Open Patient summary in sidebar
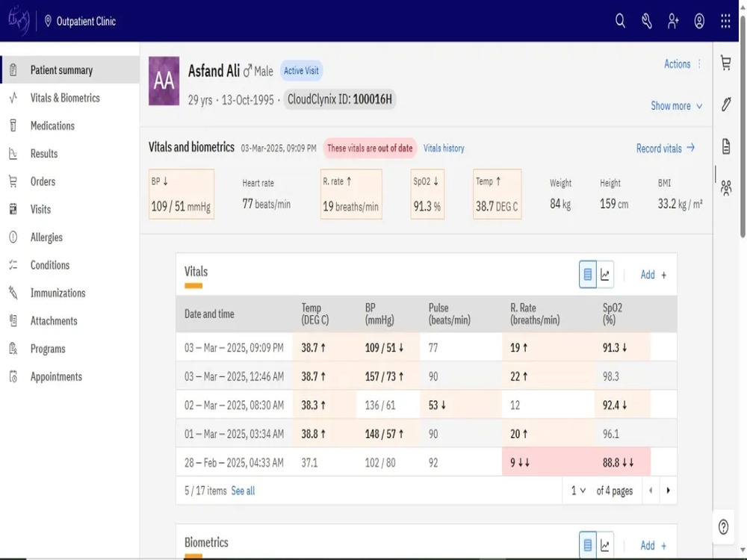747x560 pixels. click(x=70, y=70)
